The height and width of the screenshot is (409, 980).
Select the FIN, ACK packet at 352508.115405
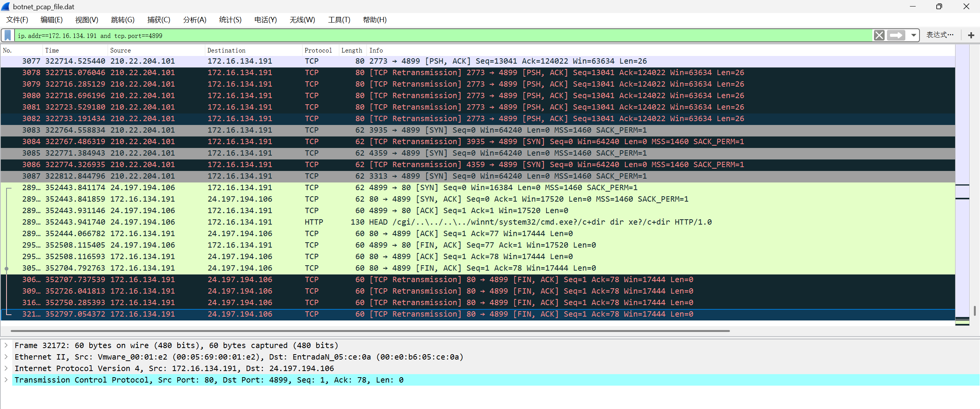tap(478, 245)
